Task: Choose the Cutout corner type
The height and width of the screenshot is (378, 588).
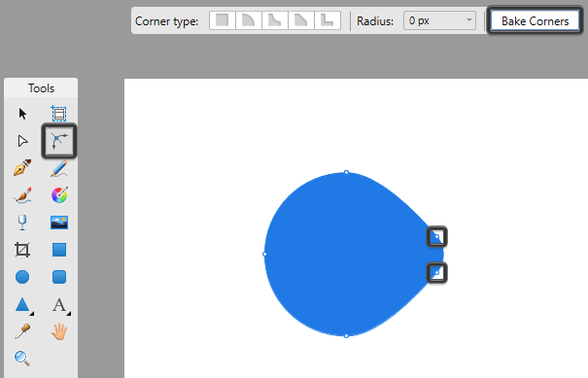Action: tap(328, 20)
